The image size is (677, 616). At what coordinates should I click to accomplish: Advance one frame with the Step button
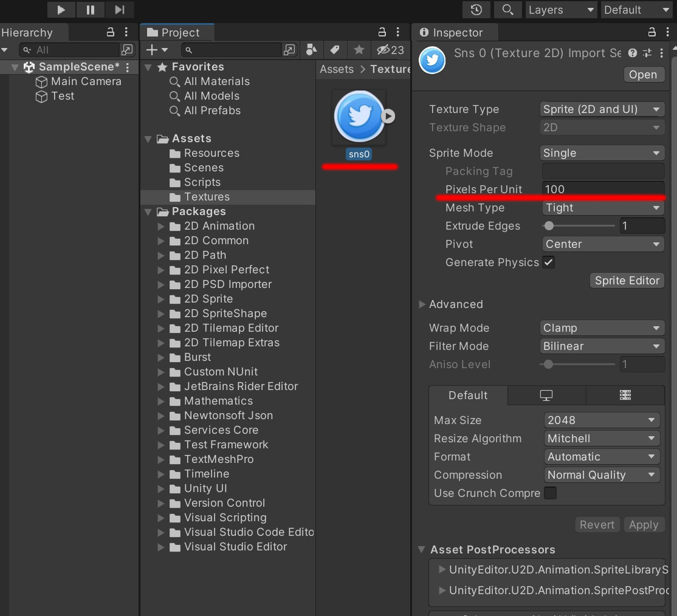pyautogui.click(x=120, y=10)
